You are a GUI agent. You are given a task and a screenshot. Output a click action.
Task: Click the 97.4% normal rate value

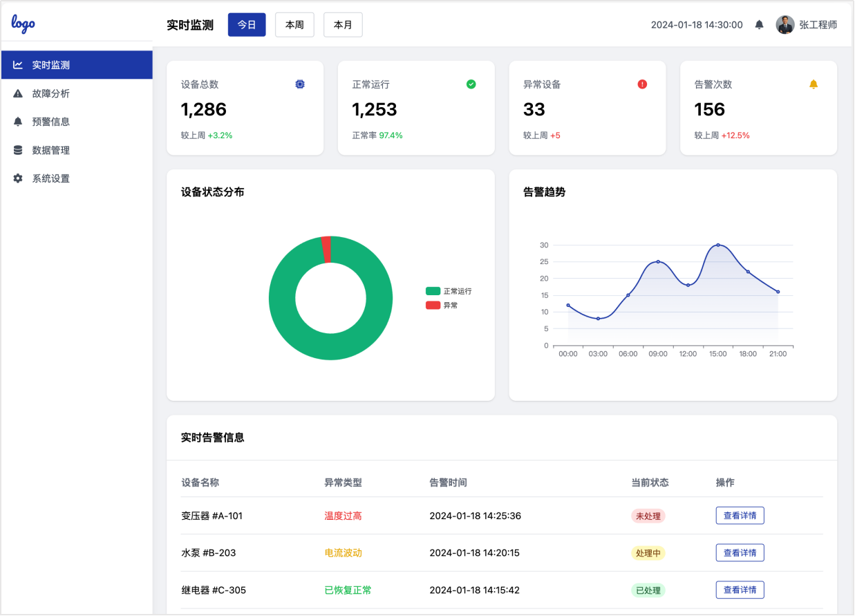coord(391,136)
